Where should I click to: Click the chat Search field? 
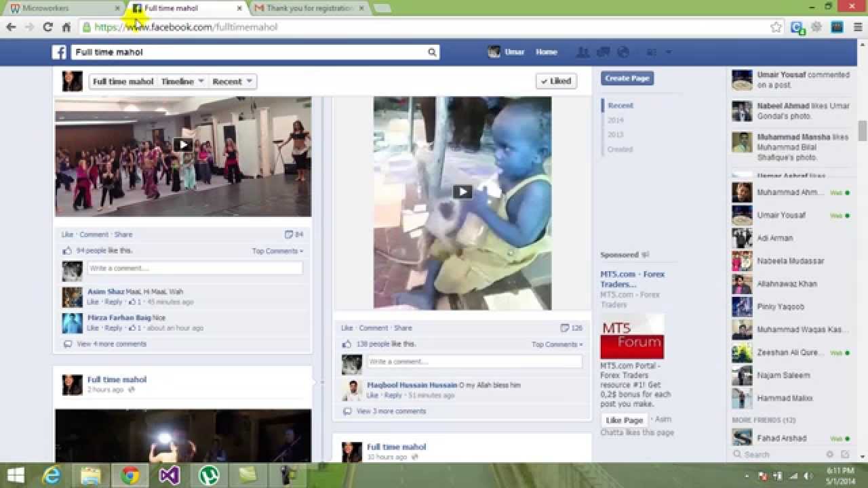(776, 455)
